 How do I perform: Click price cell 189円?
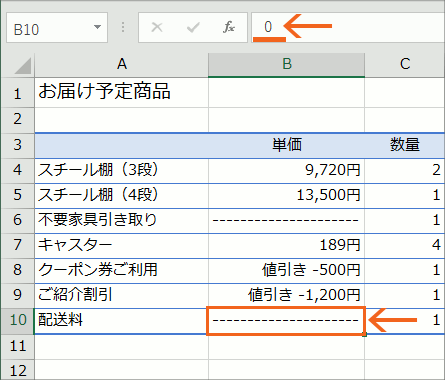pyautogui.click(x=287, y=246)
